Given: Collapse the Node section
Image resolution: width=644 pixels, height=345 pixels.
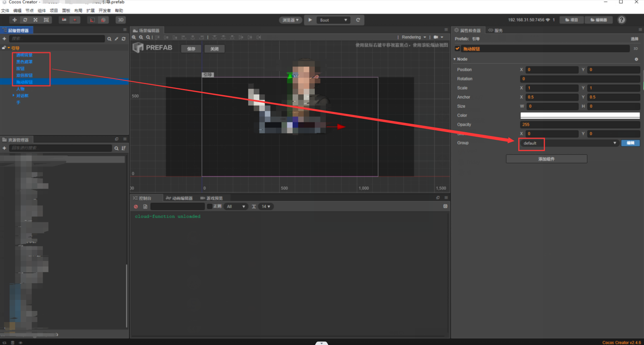Looking at the screenshot, I should [455, 59].
